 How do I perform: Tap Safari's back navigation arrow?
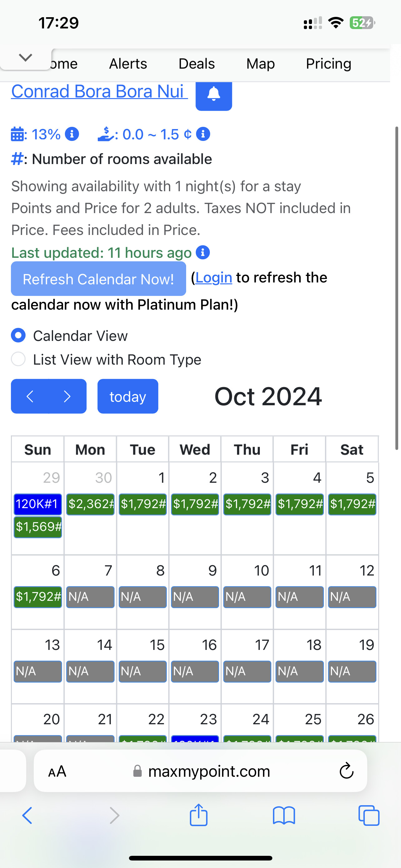point(27,816)
